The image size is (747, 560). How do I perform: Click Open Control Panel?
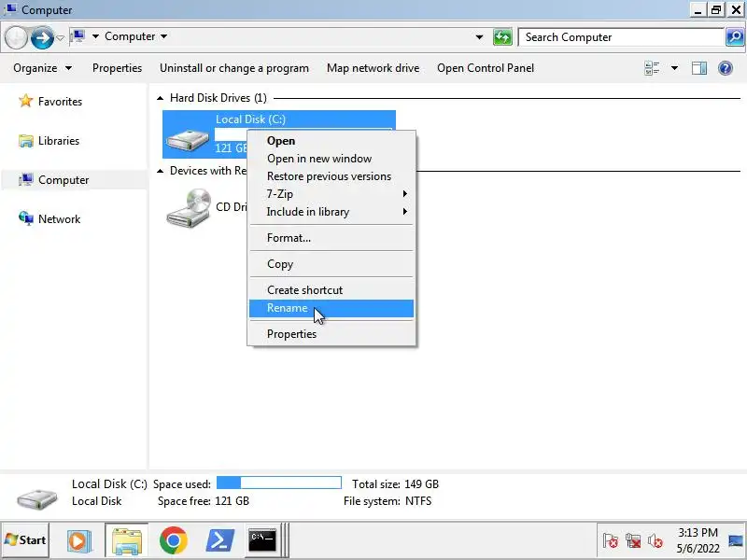point(486,68)
